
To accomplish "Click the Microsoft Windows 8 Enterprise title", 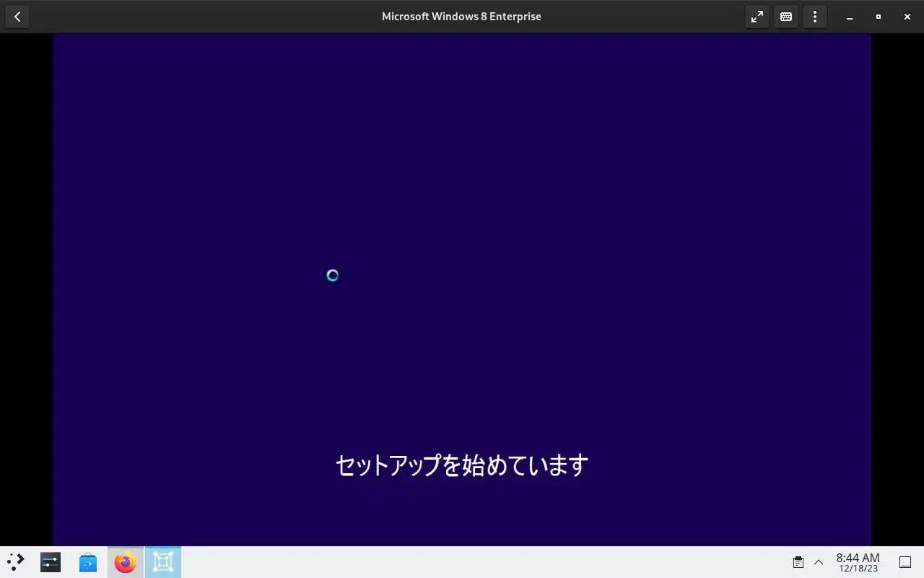I will point(461,17).
